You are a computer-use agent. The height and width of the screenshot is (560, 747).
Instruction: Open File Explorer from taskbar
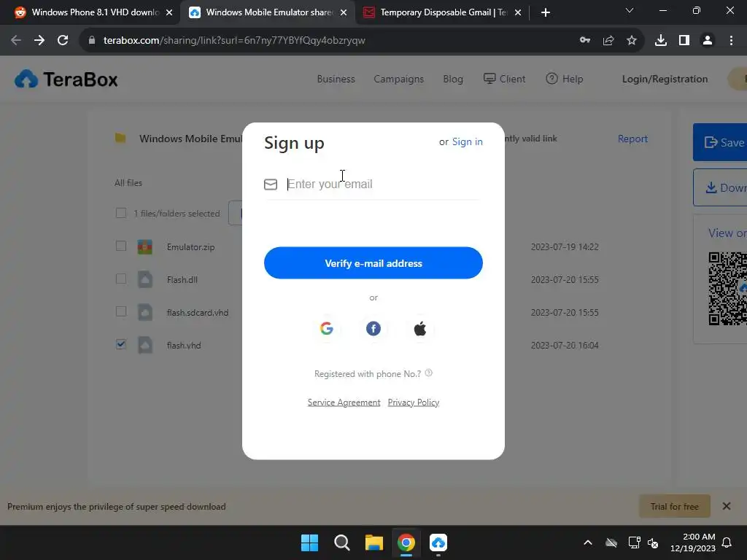coord(374,542)
